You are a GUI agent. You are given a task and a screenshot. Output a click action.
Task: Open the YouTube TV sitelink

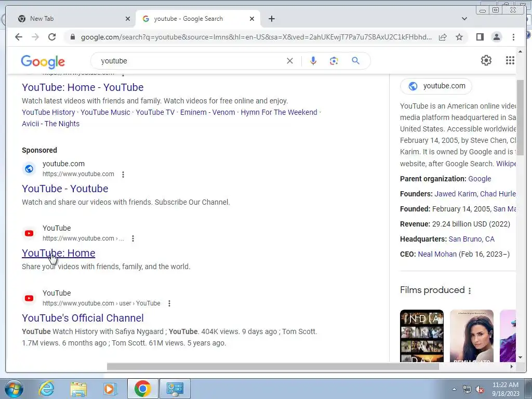(155, 112)
